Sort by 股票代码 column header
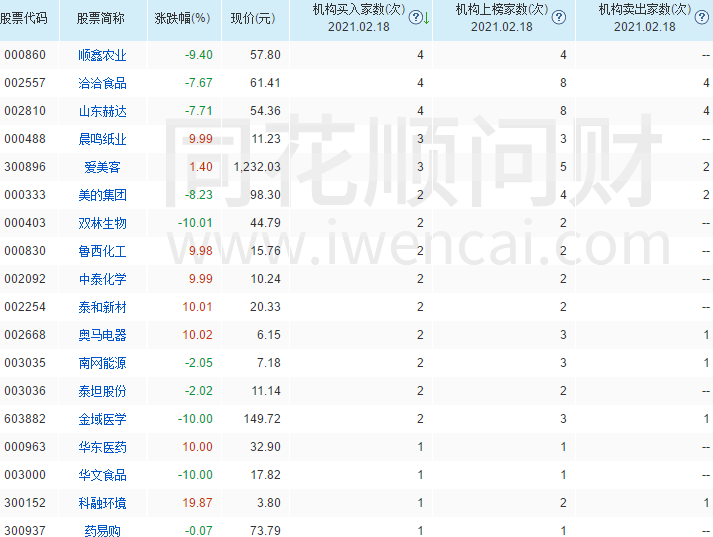Image resolution: width=713 pixels, height=537 pixels. pos(24,19)
